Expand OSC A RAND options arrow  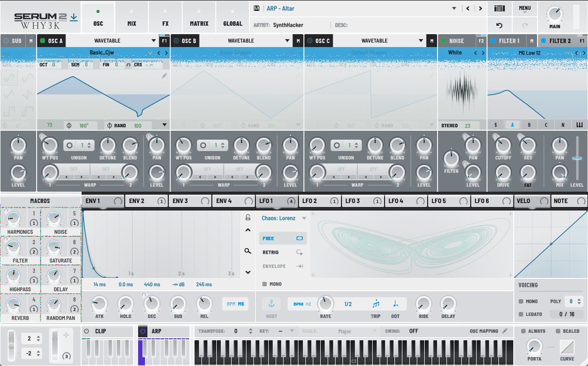pyautogui.click(x=165, y=125)
